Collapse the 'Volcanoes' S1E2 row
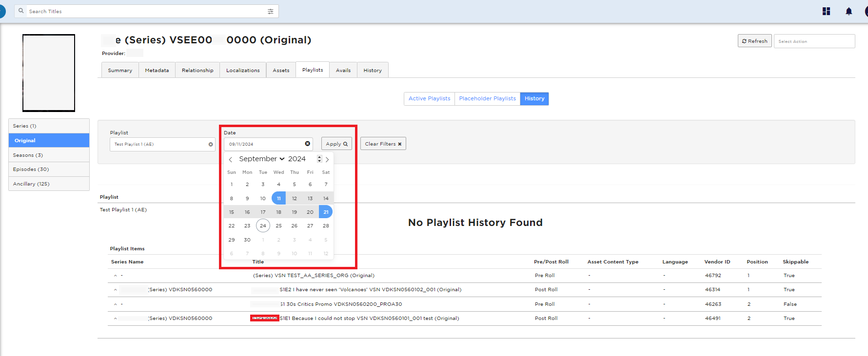 (x=116, y=290)
